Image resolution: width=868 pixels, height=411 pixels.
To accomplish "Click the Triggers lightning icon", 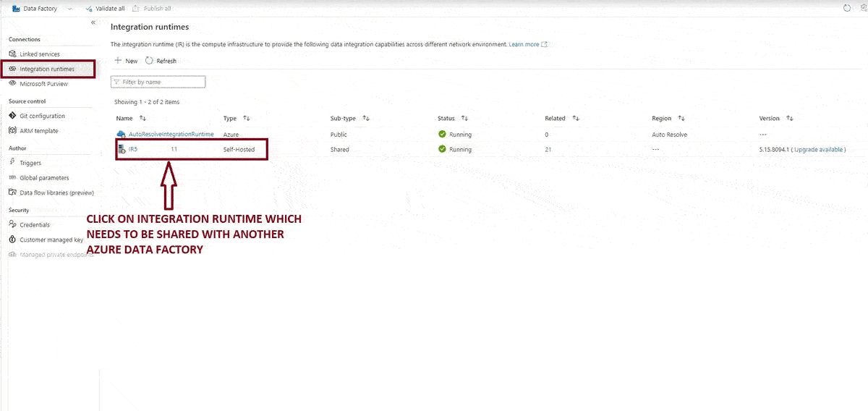I will (12, 163).
